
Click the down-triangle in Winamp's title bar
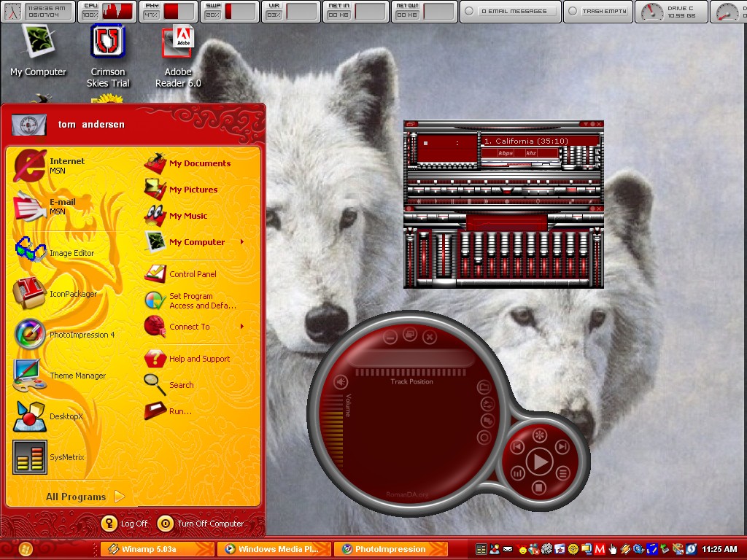586,124
